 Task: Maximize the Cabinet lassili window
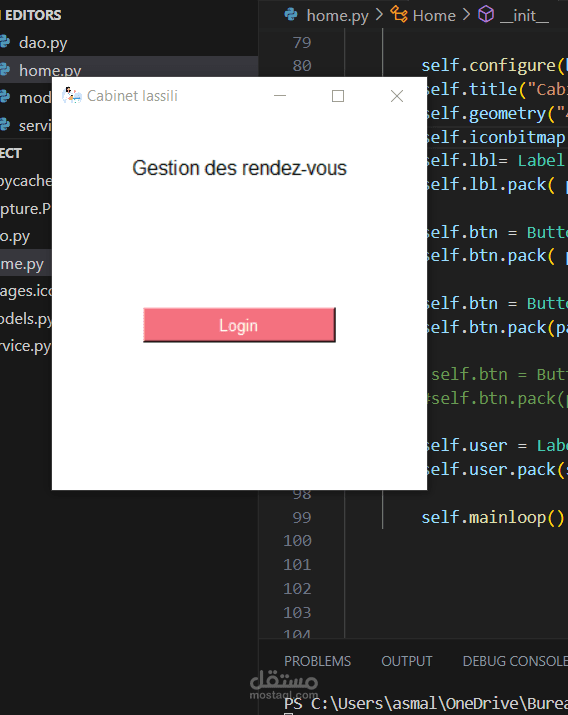(338, 96)
